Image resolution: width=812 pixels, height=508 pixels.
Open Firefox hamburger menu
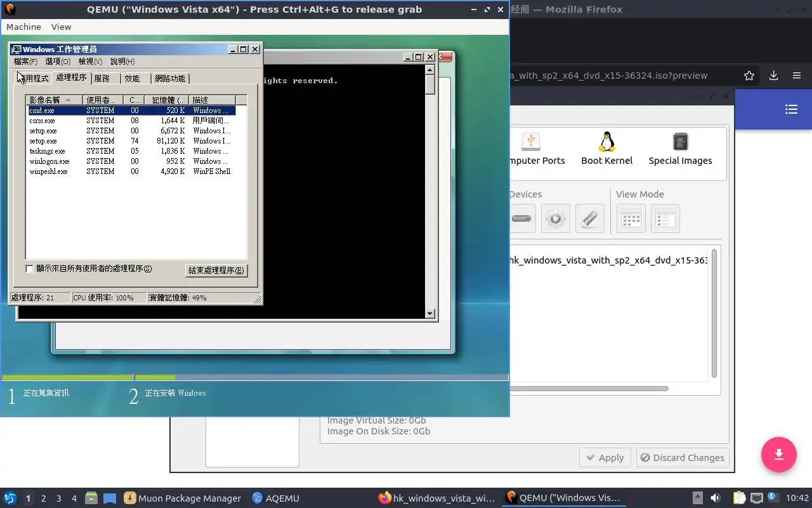(x=797, y=76)
